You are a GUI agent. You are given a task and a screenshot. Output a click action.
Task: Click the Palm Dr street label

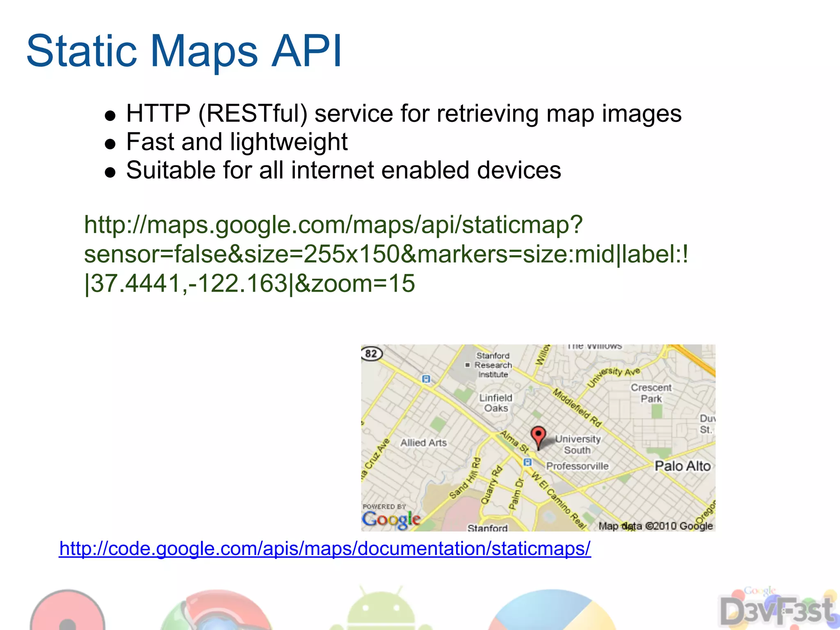[x=516, y=494]
